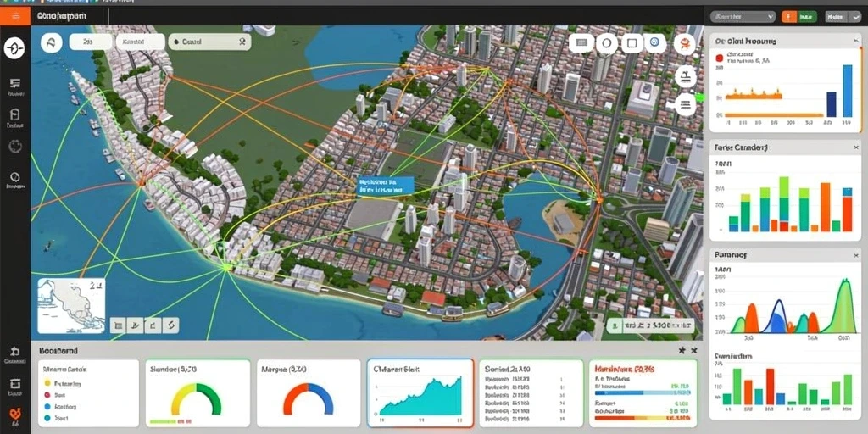Click the blue spiral icon on map toolbar
868x434 pixels.
[655, 42]
